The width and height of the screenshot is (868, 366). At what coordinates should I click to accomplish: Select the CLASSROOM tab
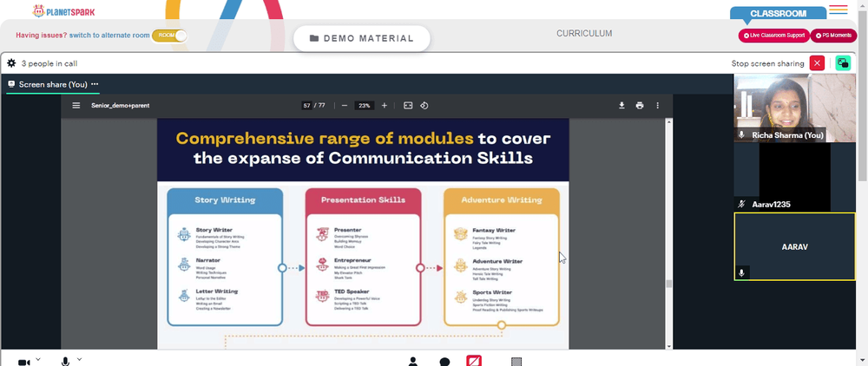click(778, 13)
